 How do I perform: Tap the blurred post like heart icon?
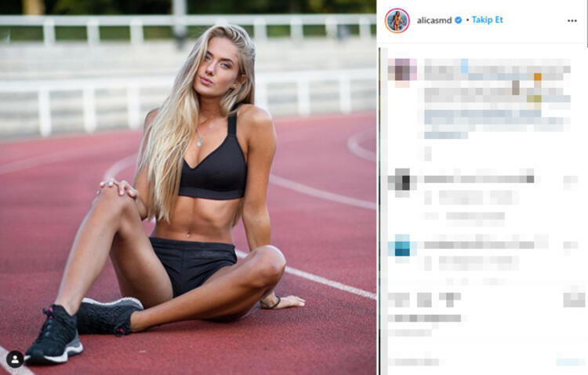point(398,300)
